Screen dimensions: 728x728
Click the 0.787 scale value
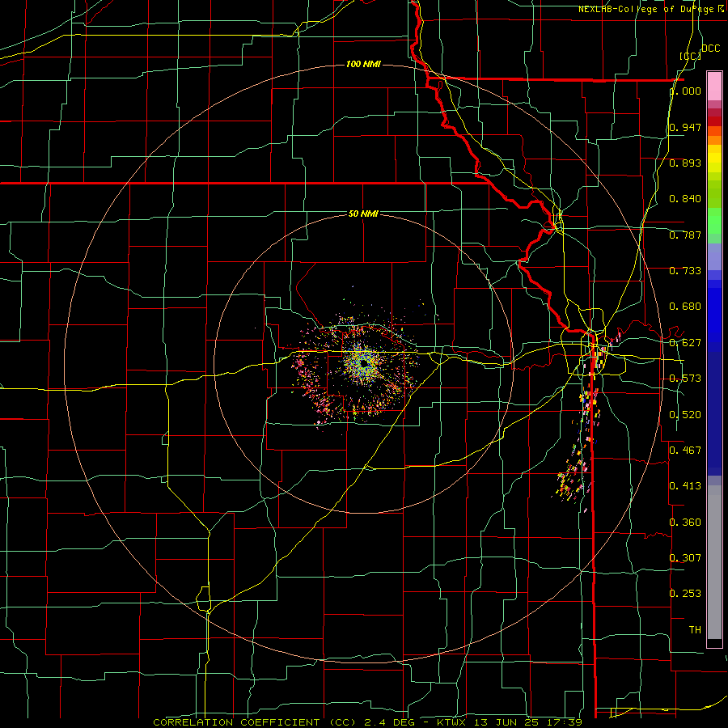click(x=685, y=235)
